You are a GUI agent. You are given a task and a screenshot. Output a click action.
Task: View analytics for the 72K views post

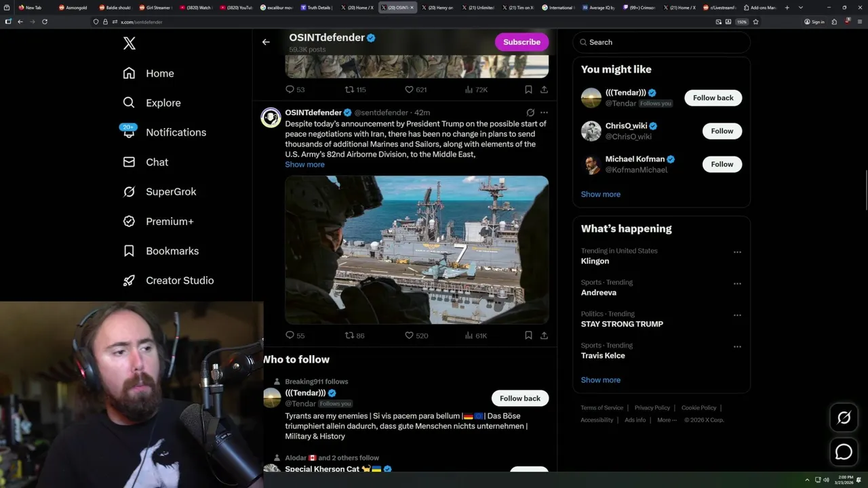pyautogui.click(x=476, y=89)
